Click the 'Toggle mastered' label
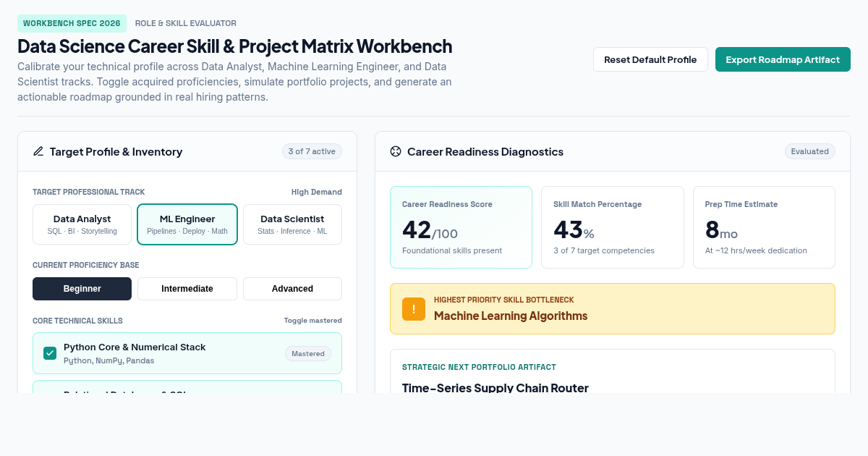The width and height of the screenshot is (868, 456). click(x=313, y=320)
